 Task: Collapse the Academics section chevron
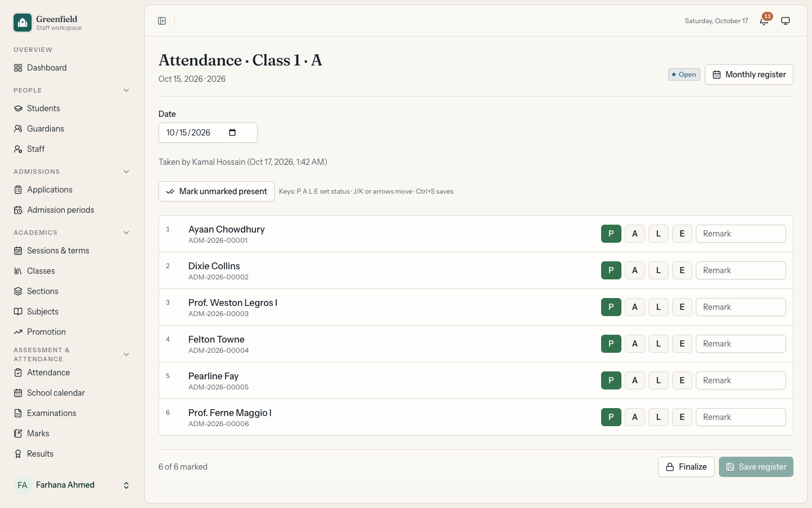click(126, 233)
